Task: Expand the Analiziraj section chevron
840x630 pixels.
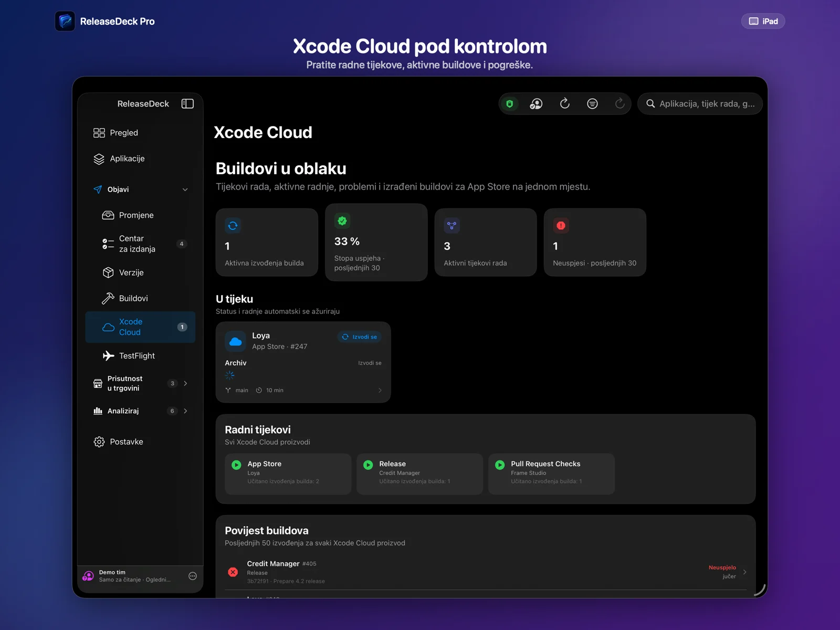Action: click(185, 411)
